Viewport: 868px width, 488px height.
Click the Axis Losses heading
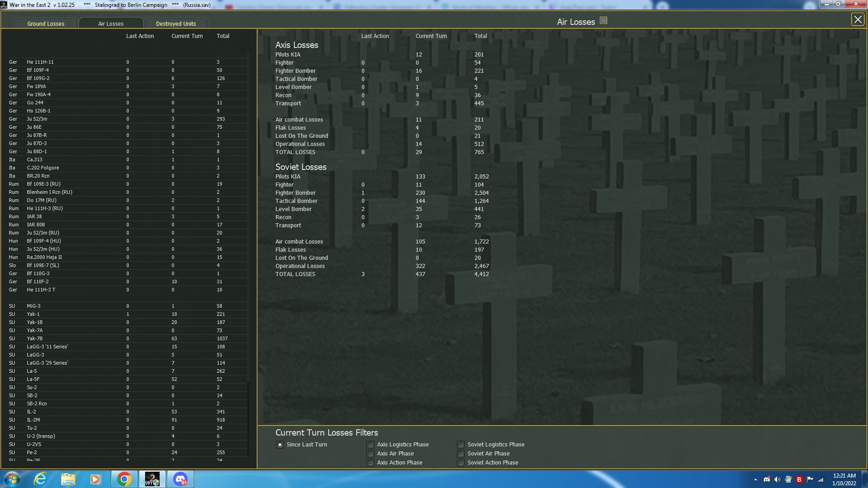point(297,45)
